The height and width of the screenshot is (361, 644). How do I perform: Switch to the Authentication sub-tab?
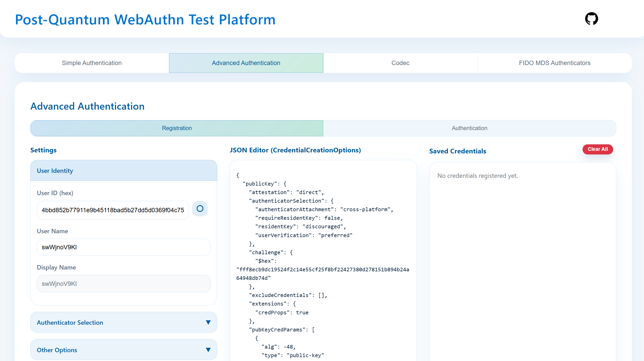pyautogui.click(x=469, y=128)
